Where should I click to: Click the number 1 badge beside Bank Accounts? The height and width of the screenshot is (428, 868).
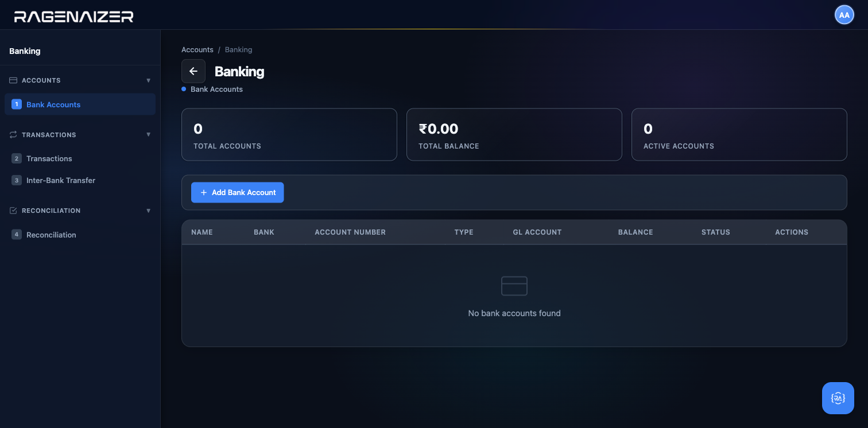(17, 104)
